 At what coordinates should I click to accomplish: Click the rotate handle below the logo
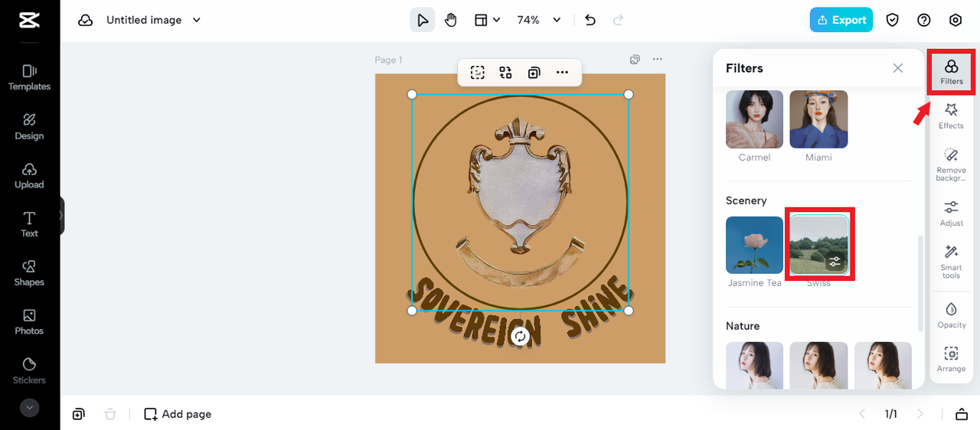pyautogui.click(x=520, y=337)
